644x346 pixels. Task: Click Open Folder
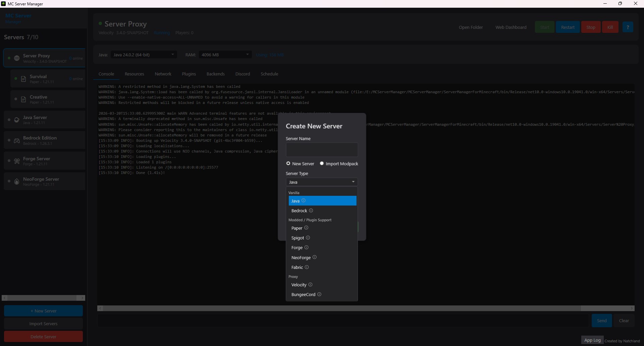pos(471,27)
